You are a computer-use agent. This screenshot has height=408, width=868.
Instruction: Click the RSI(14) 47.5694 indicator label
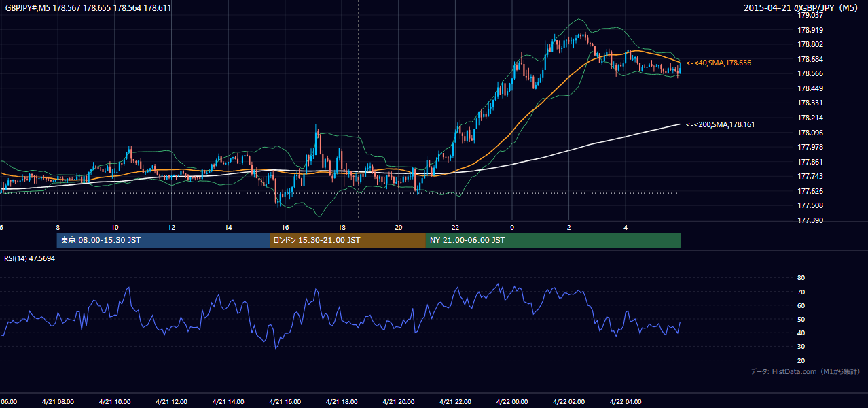tap(30, 258)
